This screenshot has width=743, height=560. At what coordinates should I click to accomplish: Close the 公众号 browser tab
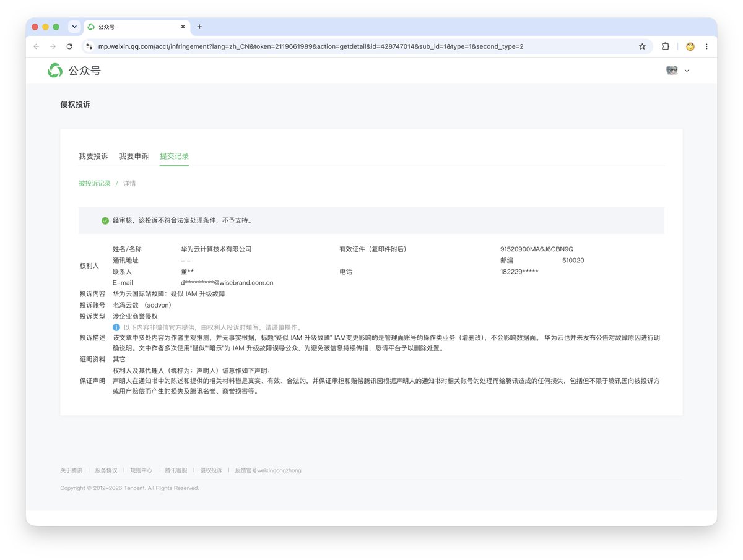click(183, 27)
